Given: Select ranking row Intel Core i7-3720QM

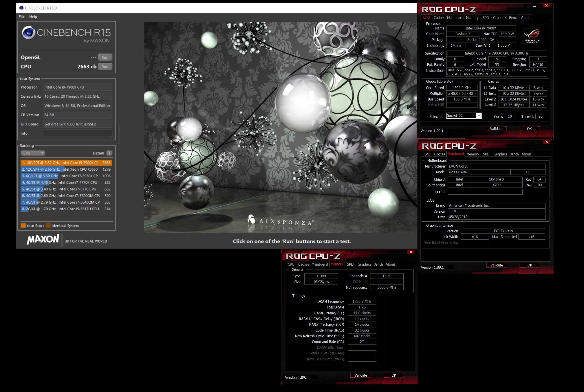Looking at the screenshot, I should point(66,195).
